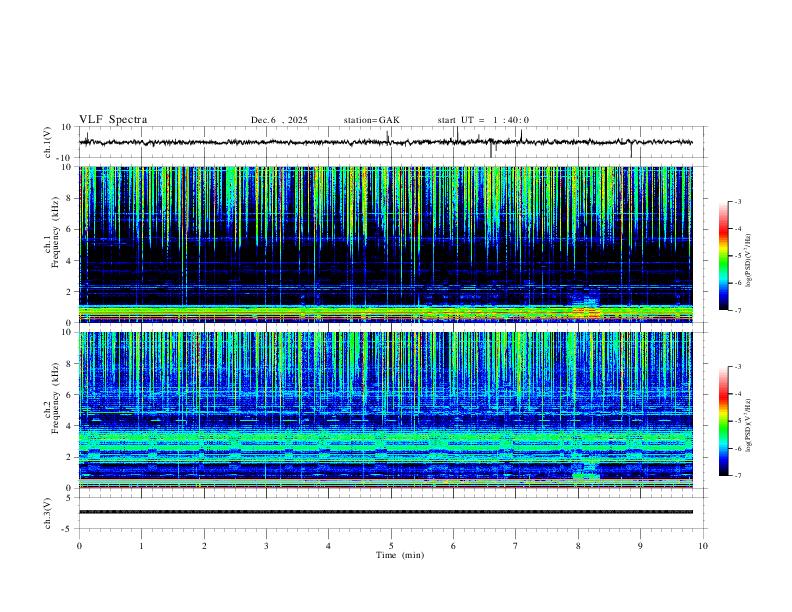This screenshot has height=612, width=792.
Task: Click the ch.1 "Frequency (kHz)" axis label
Action: coord(55,232)
